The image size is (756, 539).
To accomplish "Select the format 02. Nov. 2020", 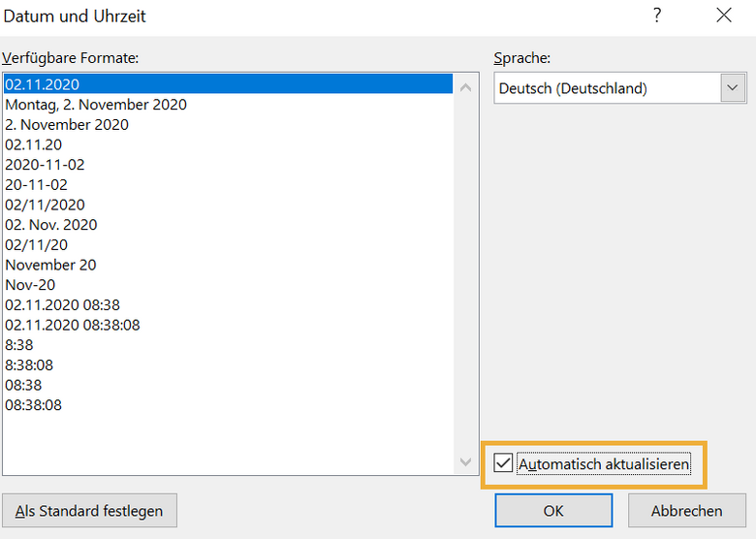I will click(228, 225).
